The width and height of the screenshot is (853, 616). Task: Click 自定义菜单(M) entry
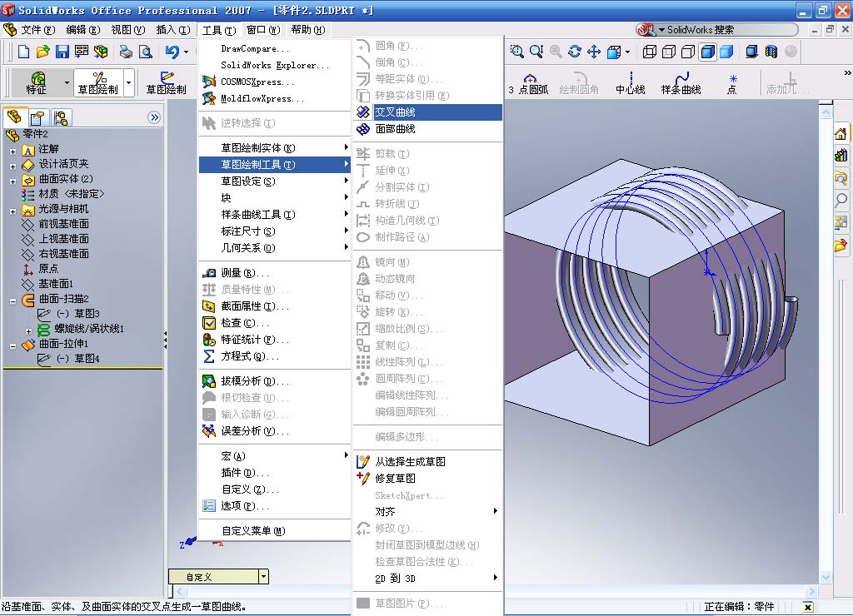coord(275,531)
